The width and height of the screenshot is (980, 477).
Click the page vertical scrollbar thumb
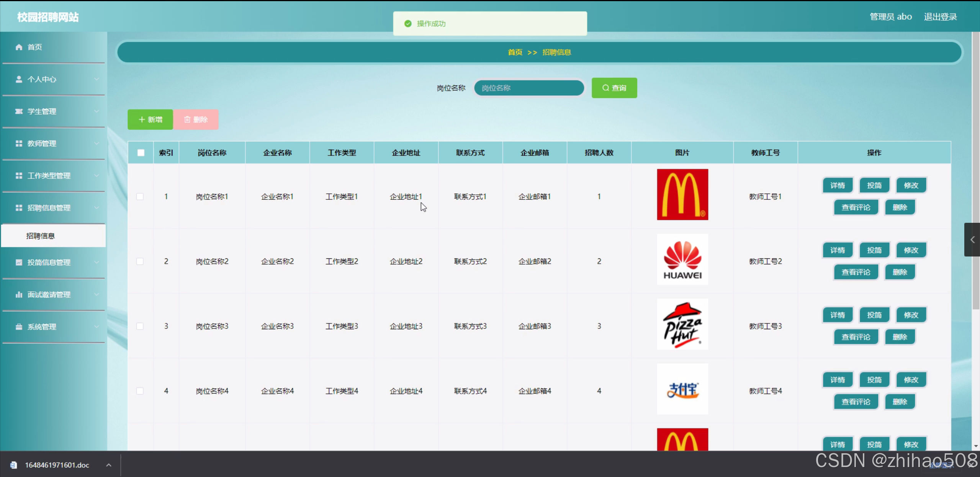pyautogui.click(x=975, y=168)
